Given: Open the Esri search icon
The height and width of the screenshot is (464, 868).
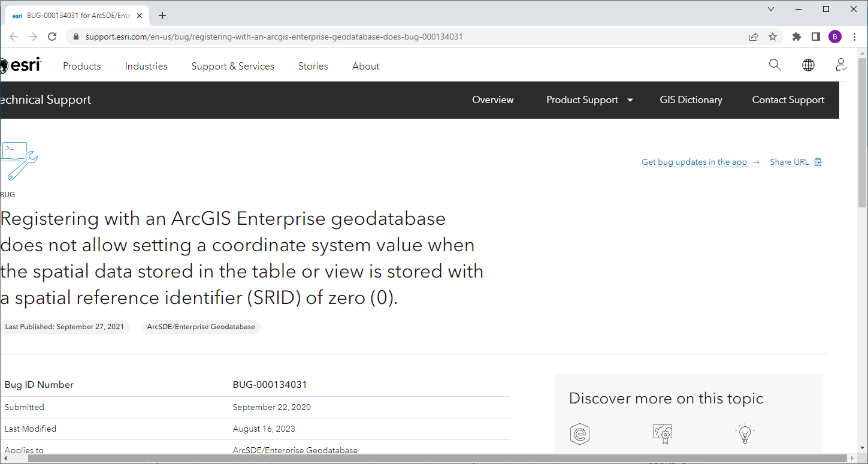Looking at the screenshot, I should pyautogui.click(x=775, y=65).
